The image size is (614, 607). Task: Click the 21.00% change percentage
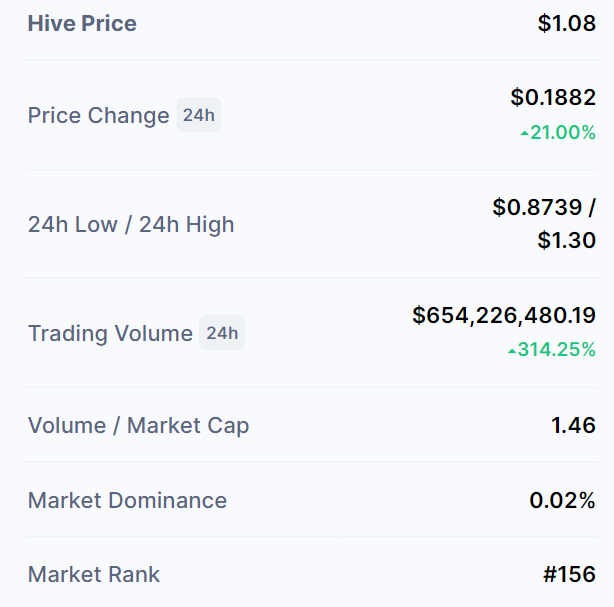tap(563, 132)
